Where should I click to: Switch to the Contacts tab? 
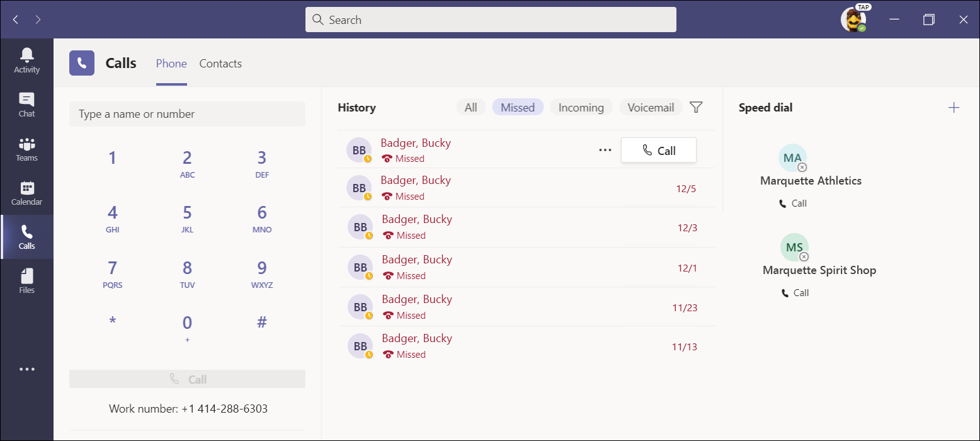point(220,64)
